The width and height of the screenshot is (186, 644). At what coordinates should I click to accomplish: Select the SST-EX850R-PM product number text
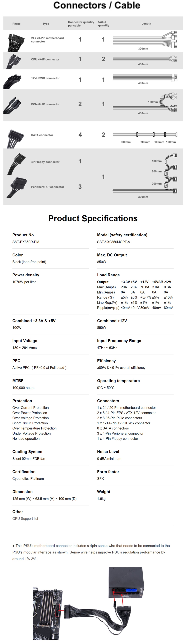[x=26, y=242]
